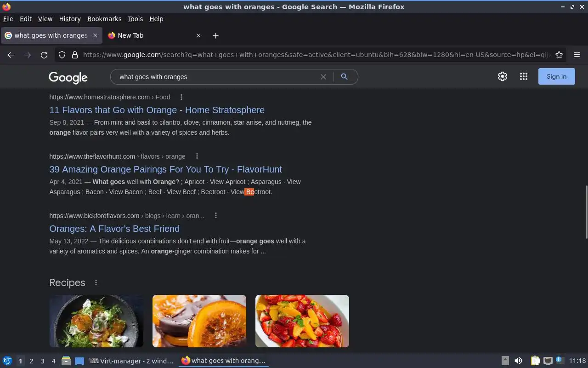Bookmark this page with the star icon

(x=559, y=55)
